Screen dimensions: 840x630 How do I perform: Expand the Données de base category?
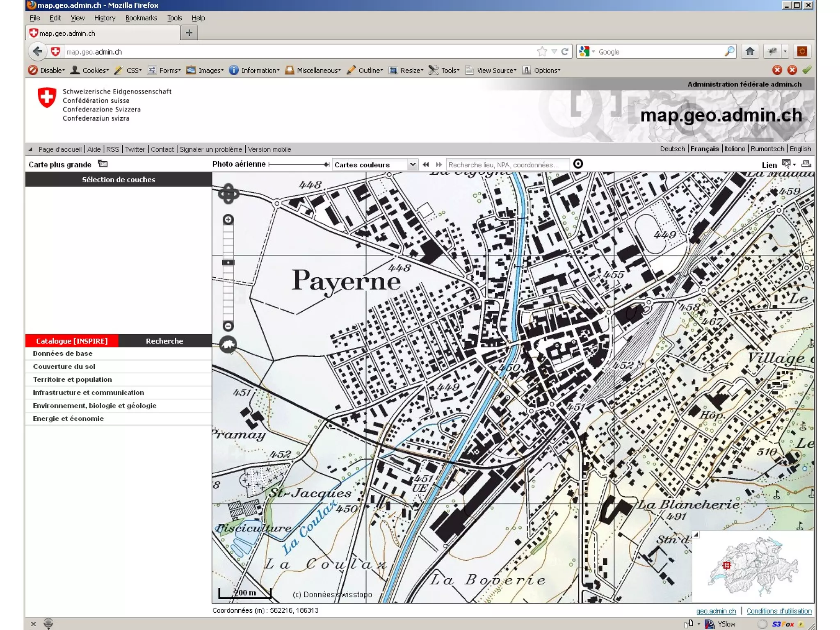pyautogui.click(x=63, y=354)
